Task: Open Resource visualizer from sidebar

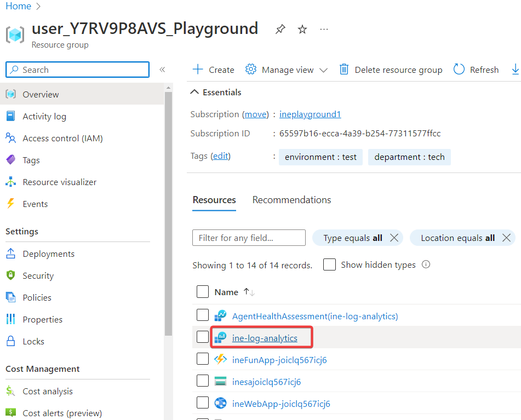Action: pos(59,182)
